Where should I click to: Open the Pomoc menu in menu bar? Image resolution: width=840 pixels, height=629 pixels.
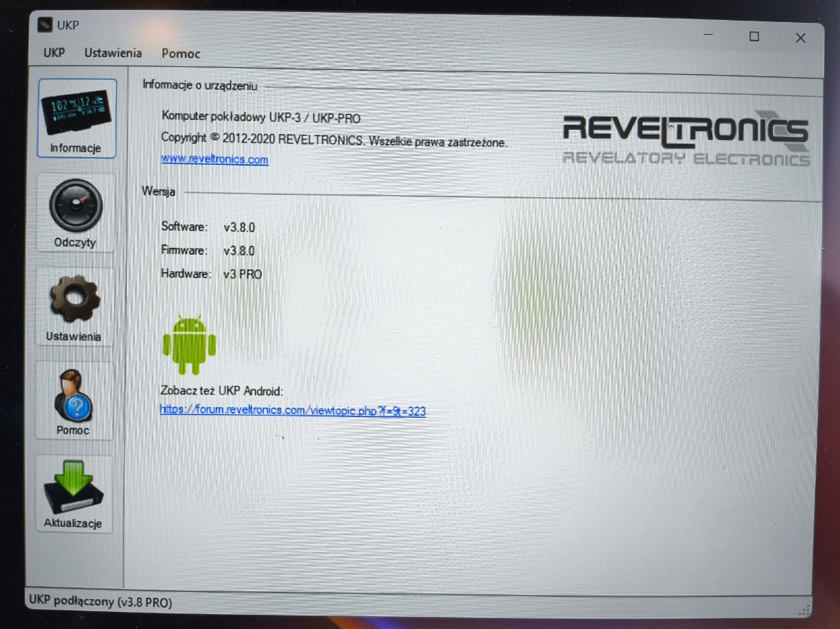click(x=181, y=54)
